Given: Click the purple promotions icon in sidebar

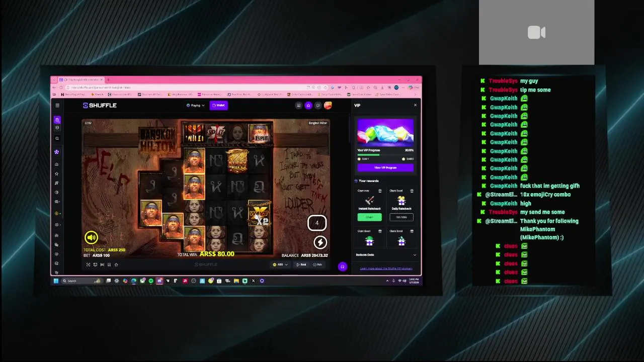Looking at the screenshot, I should 57,152.
